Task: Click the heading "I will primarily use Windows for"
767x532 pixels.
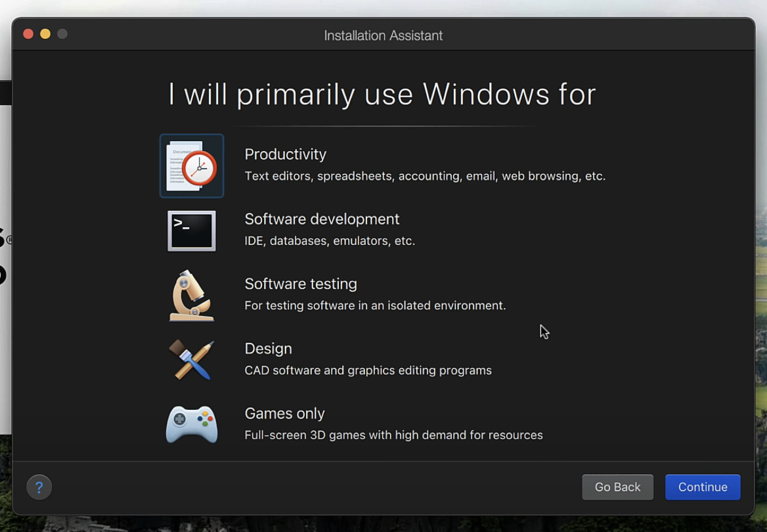Action: pos(382,94)
